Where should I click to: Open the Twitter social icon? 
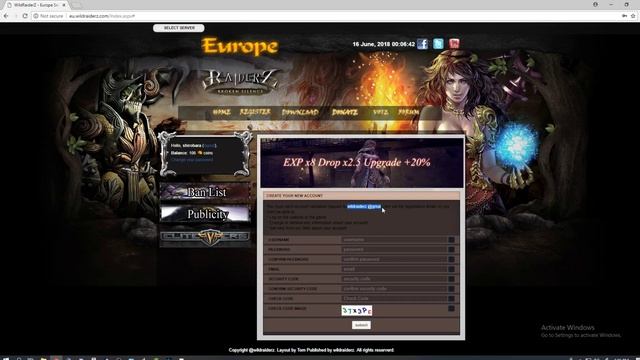pos(438,44)
